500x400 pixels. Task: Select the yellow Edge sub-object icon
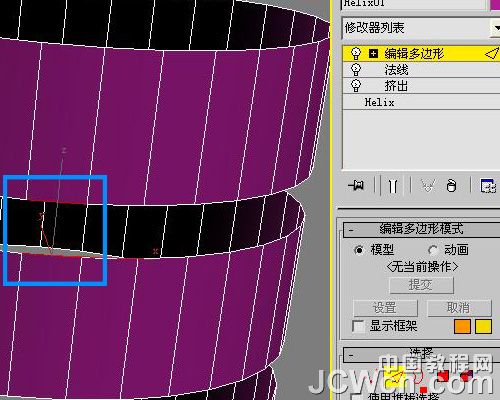[x=394, y=377]
